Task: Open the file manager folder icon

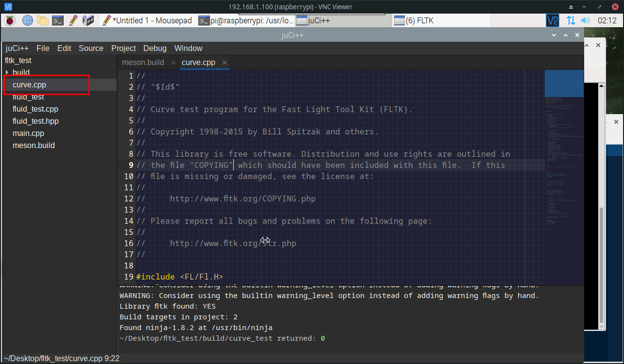Action: [43, 20]
